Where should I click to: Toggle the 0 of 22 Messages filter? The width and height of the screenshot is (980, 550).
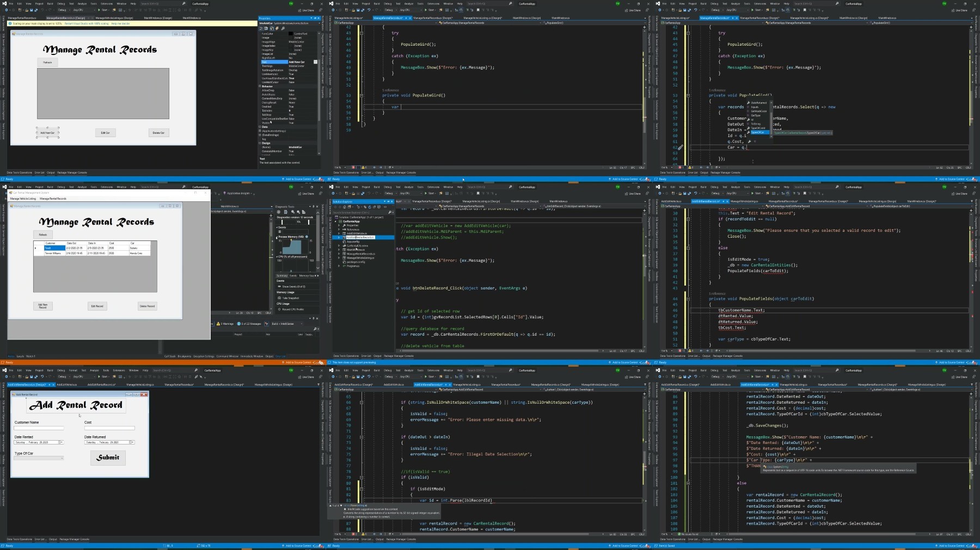point(250,324)
